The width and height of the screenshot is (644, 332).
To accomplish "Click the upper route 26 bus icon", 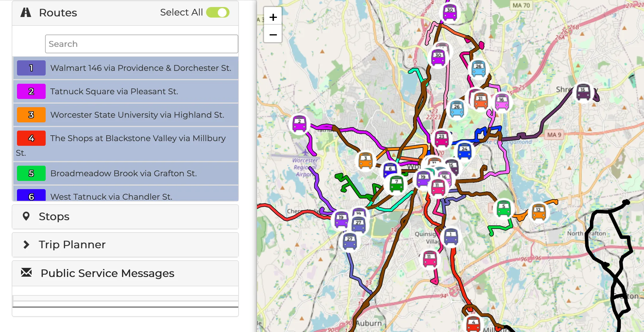I will (479, 69).
